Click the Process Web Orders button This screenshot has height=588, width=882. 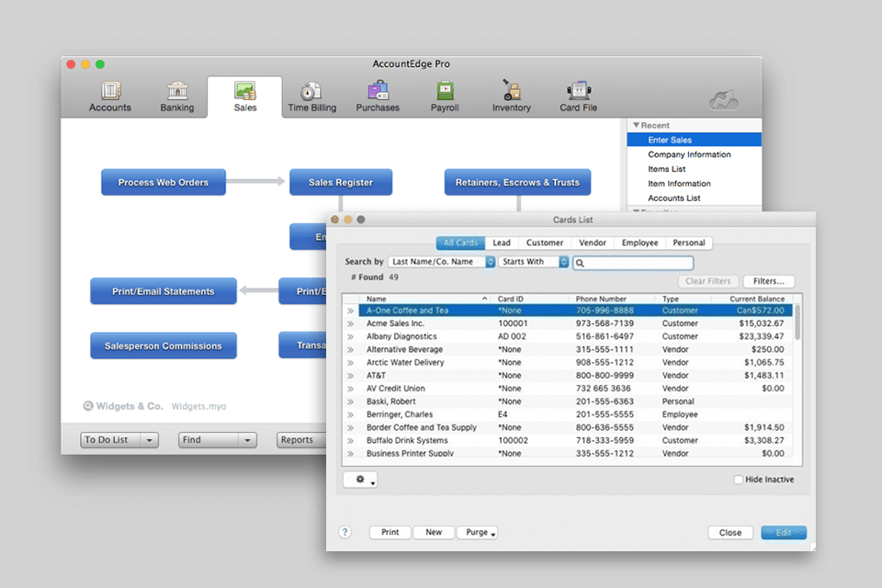click(164, 182)
